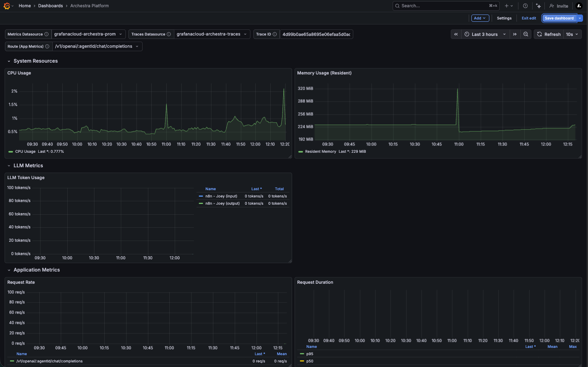Go to Dashboards breadcrumb

pyautogui.click(x=50, y=6)
